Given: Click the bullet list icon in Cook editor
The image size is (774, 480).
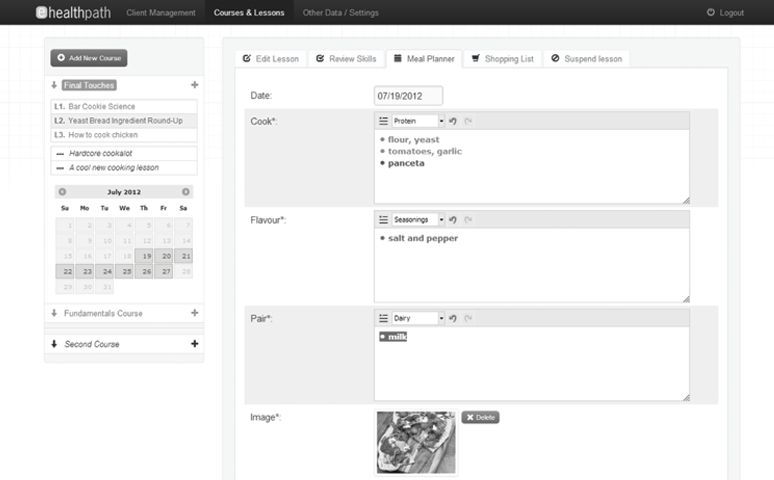Looking at the screenshot, I should click(x=384, y=121).
